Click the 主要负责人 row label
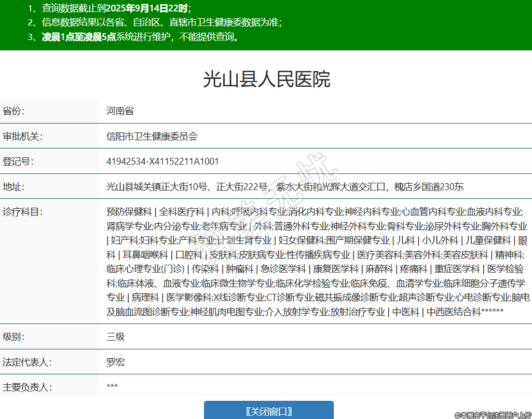 pyautogui.click(x=27, y=387)
